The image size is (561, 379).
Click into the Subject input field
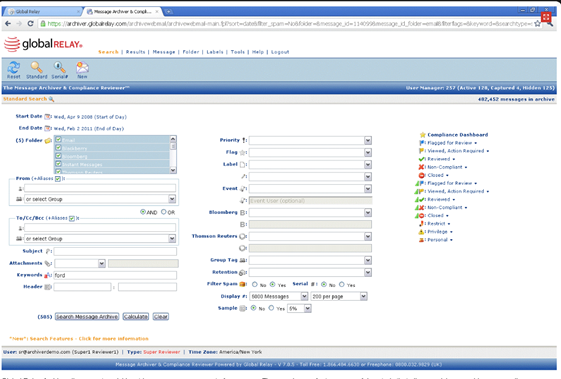115,251
